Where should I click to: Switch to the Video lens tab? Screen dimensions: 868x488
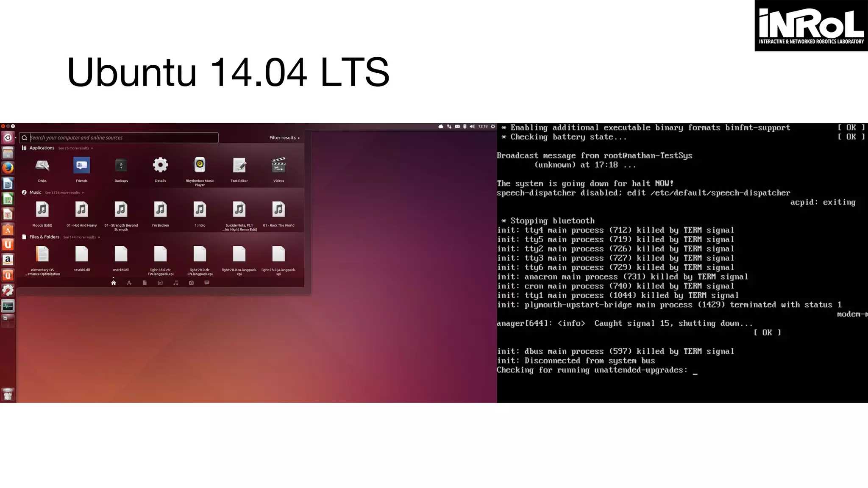point(160,283)
